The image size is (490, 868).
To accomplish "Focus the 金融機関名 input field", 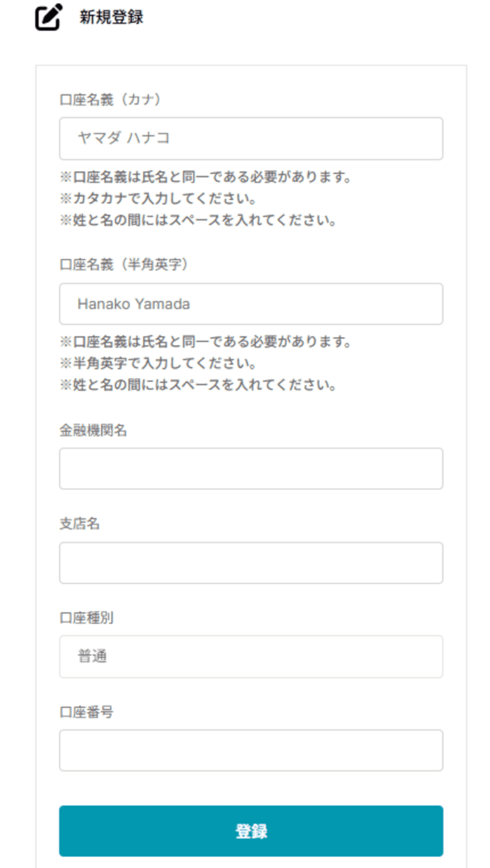I will (251, 468).
